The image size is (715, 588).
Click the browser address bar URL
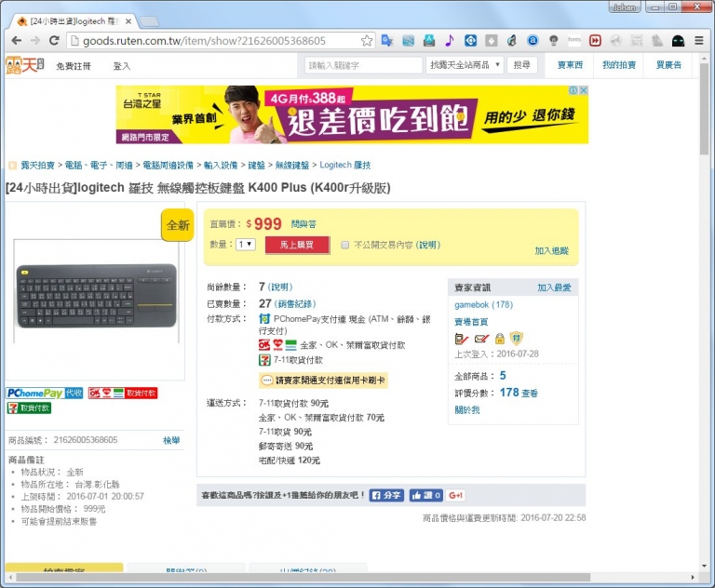coord(204,41)
